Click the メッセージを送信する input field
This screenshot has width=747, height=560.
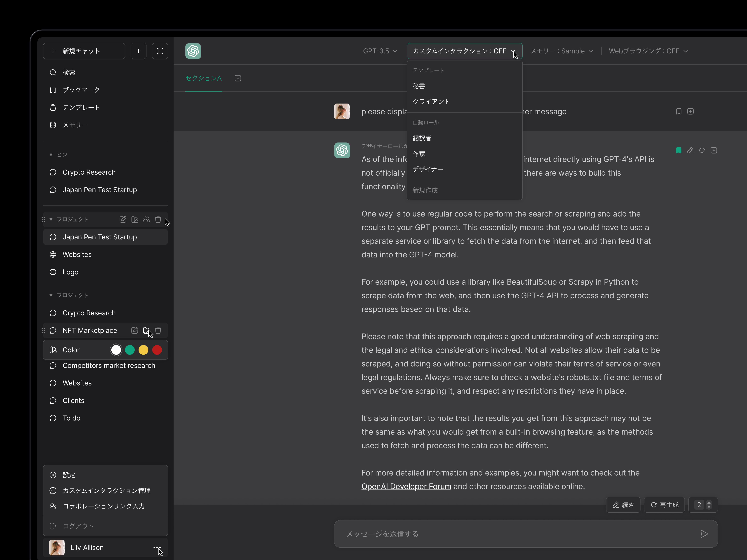507,534
